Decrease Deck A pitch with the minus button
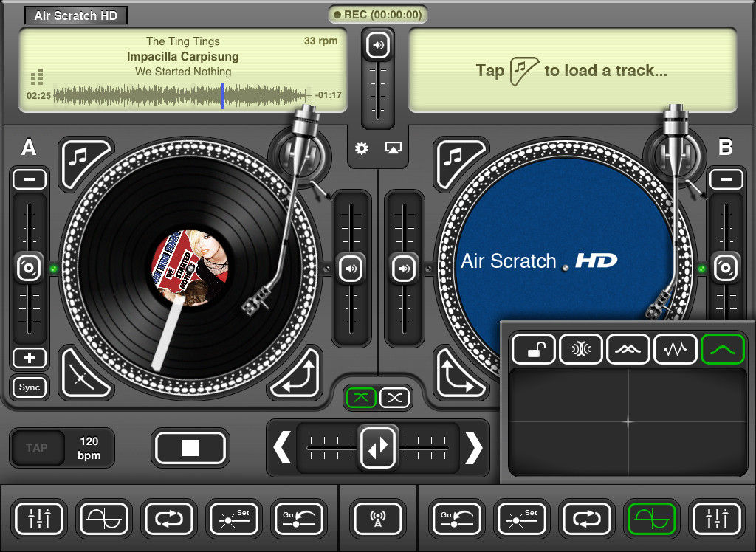 (x=30, y=179)
